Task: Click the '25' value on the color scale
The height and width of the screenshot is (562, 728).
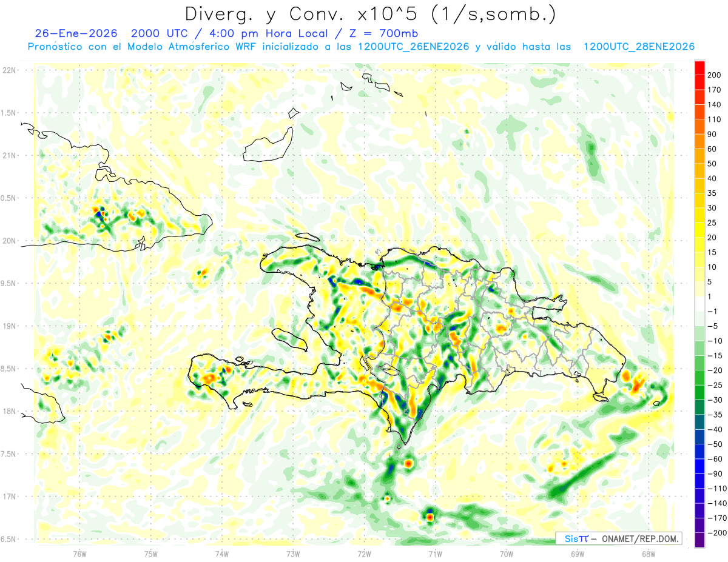Action: pyautogui.click(x=712, y=222)
